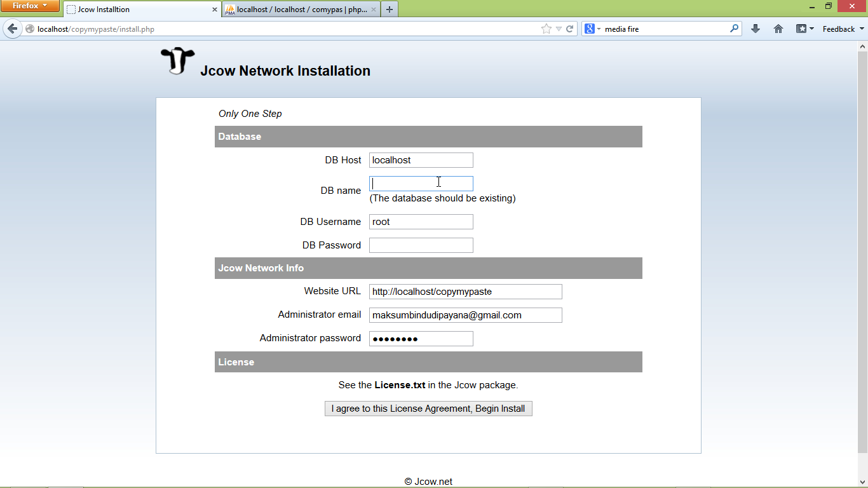Click the DB Username field containing root

pos(421,222)
